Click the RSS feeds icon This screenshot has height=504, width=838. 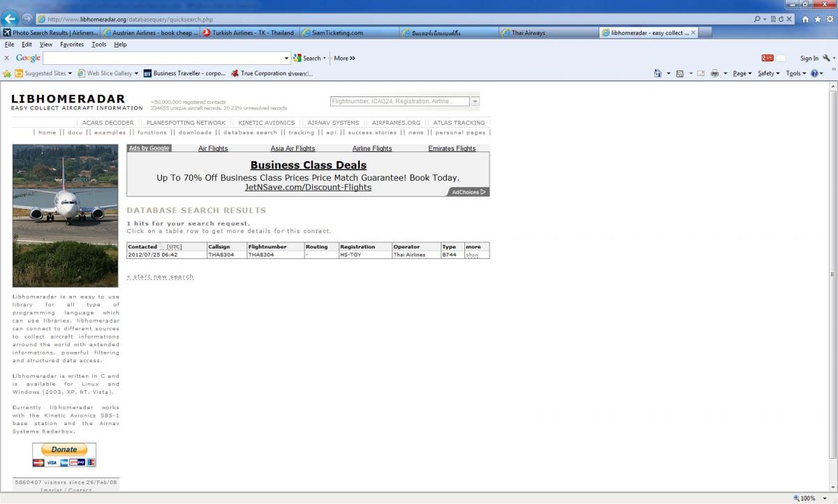point(679,73)
